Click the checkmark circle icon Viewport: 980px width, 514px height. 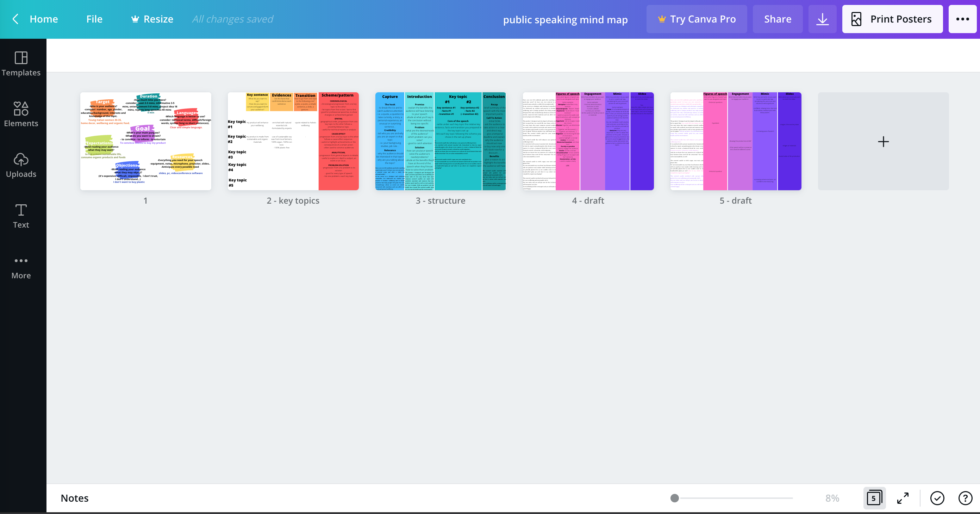coord(937,498)
